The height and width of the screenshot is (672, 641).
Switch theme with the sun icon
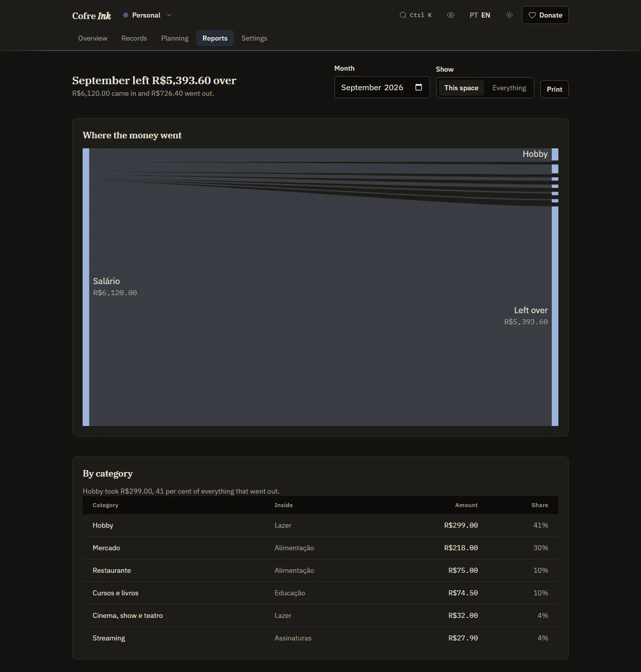click(x=509, y=15)
